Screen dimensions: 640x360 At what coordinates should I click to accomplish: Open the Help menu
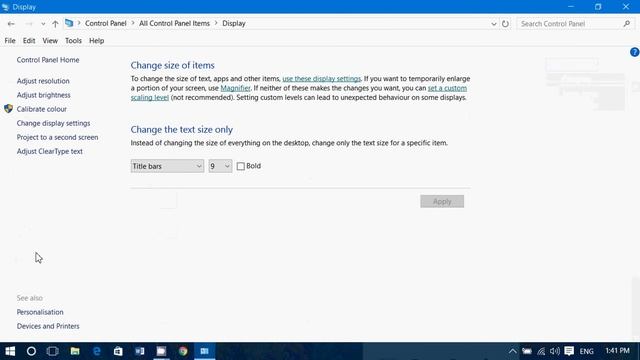pos(97,41)
